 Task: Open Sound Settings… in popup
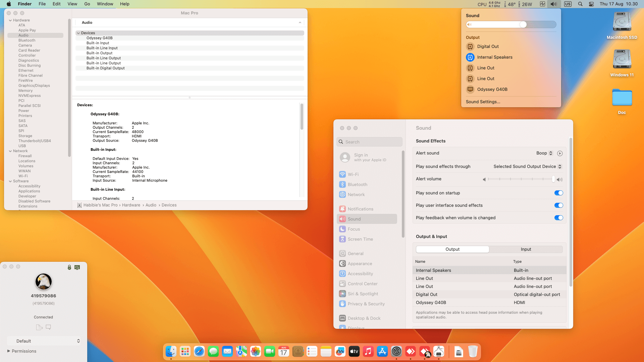tap(483, 102)
